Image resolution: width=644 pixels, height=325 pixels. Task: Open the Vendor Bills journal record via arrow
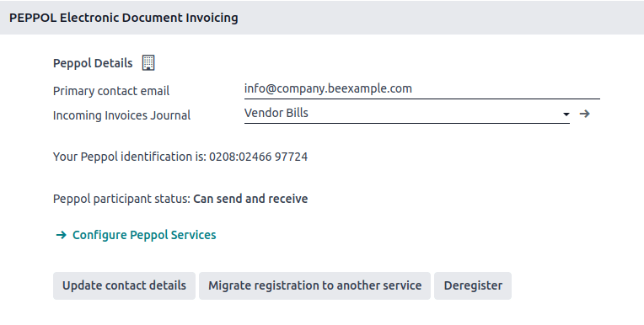(584, 114)
